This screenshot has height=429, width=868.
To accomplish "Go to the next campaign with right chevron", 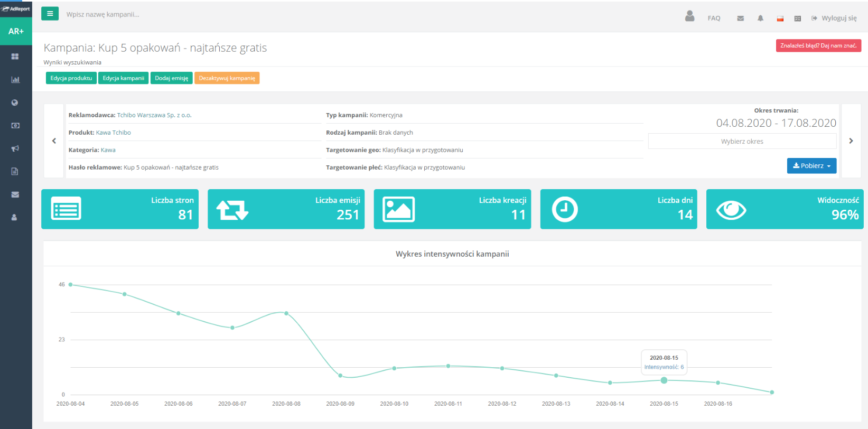I will (851, 141).
